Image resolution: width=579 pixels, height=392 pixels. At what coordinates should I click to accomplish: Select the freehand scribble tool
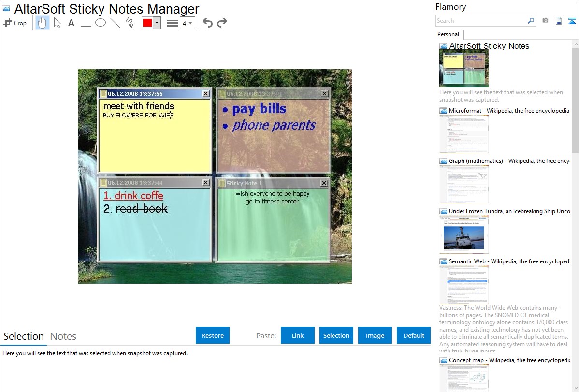point(130,23)
